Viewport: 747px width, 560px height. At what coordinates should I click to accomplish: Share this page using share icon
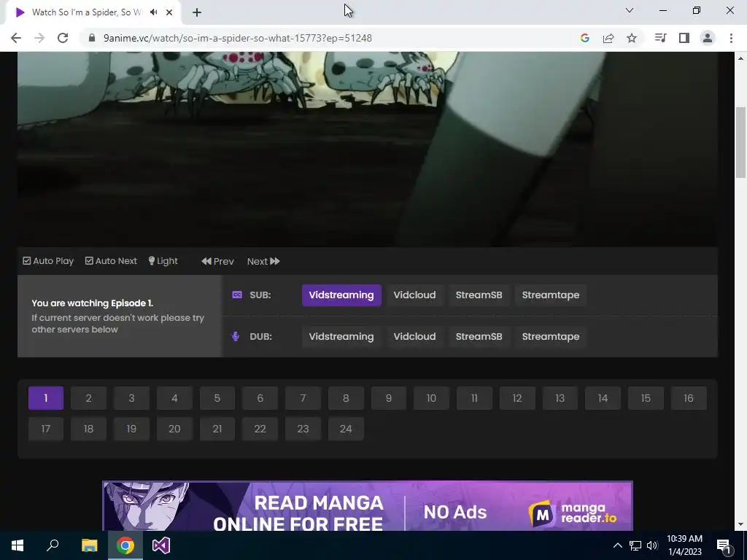pos(608,38)
